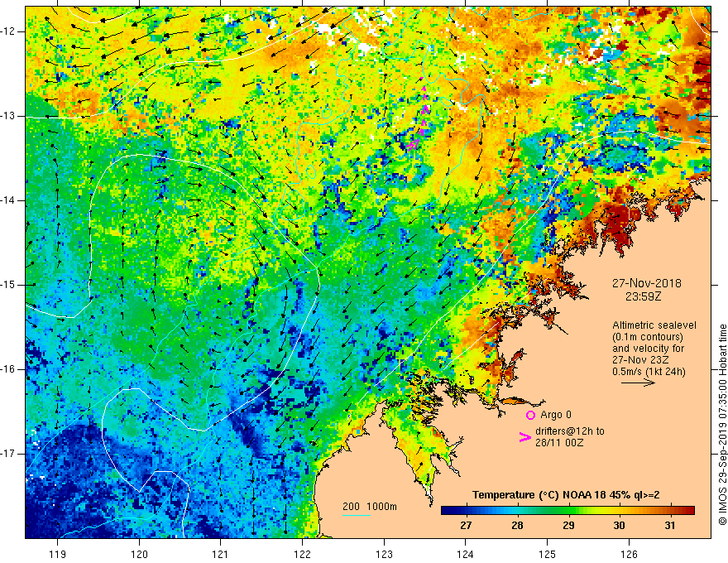Click the longitude label 126
Image resolution: width=728 pixels, height=563 pixels.
(x=629, y=554)
